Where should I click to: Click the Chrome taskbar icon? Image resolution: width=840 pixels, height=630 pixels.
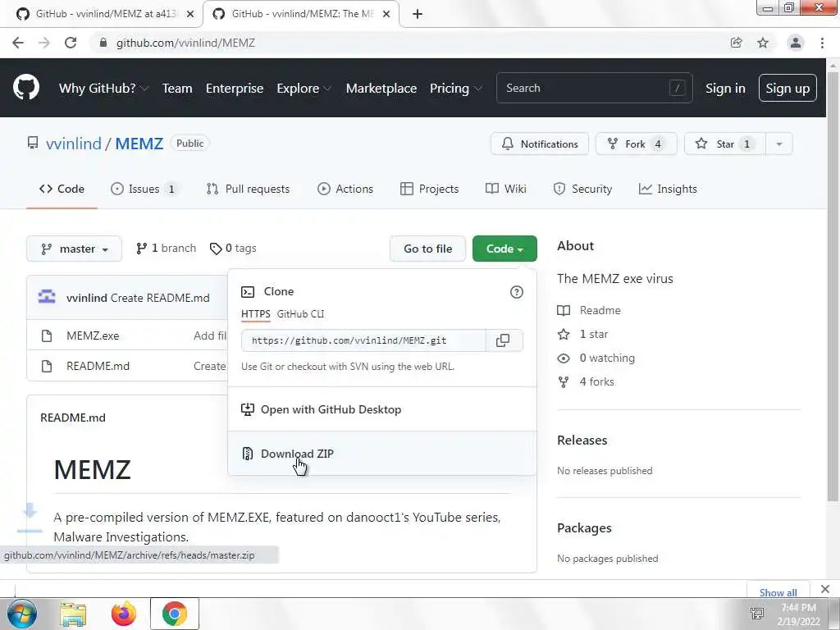175,614
